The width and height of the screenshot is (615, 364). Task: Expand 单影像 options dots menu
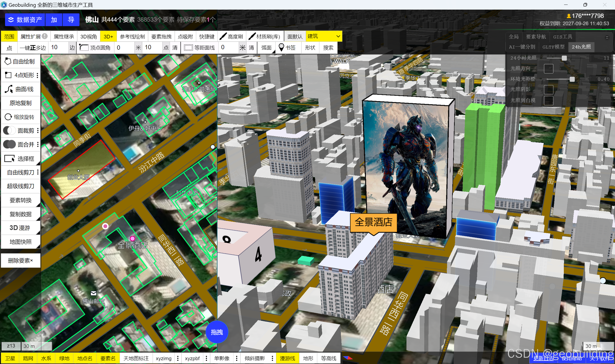click(x=237, y=358)
